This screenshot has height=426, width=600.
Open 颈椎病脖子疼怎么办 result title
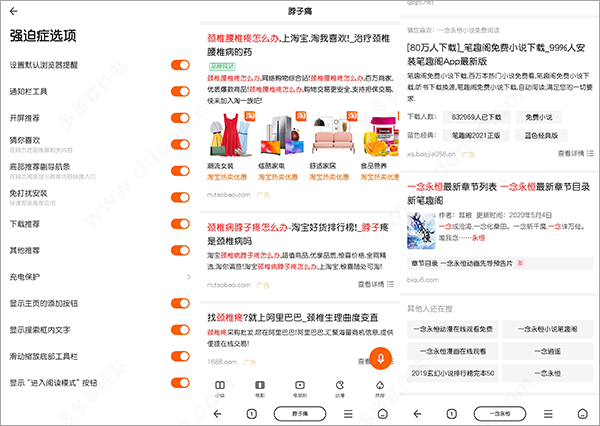coord(298,234)
